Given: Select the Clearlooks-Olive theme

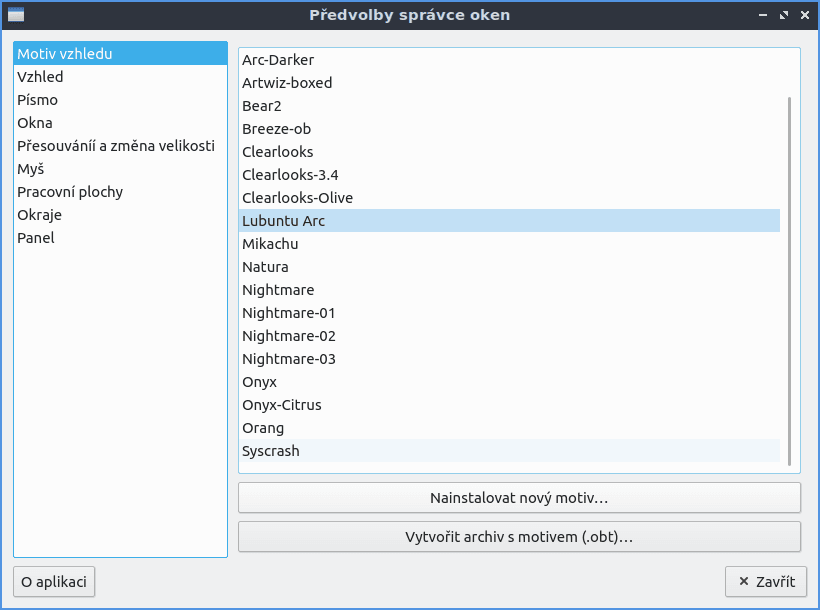Looking at the screenshot, I should [x=297, y=198].
